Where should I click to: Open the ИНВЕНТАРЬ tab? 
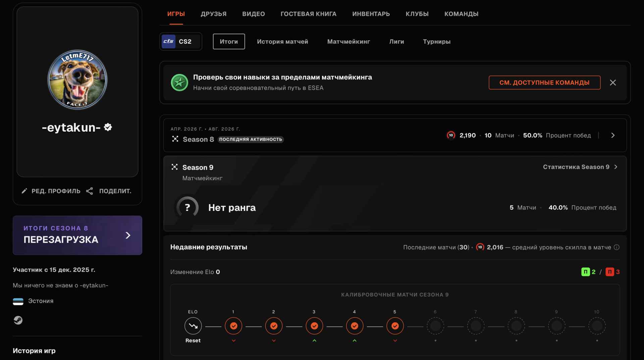(371, 14)
